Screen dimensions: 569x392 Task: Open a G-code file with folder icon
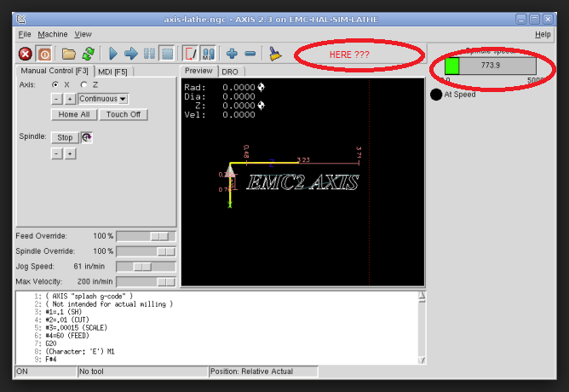tap(69, 54)
